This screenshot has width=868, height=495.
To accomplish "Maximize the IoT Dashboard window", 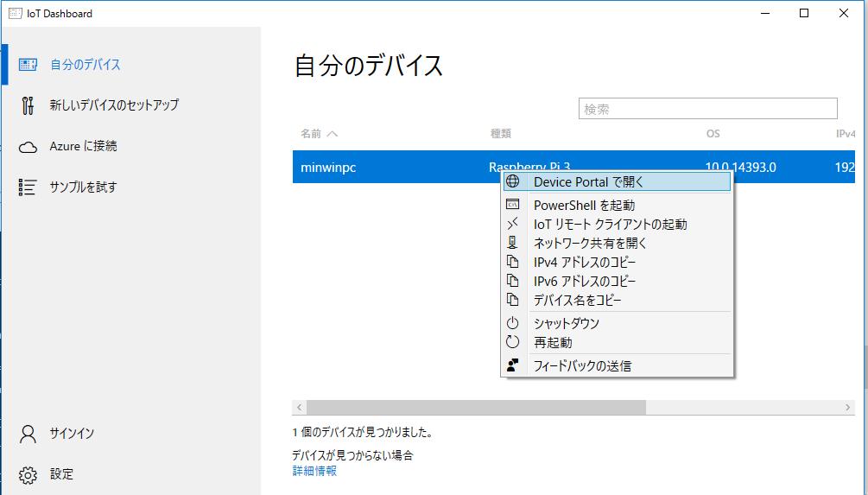I will tap(804, 13).
